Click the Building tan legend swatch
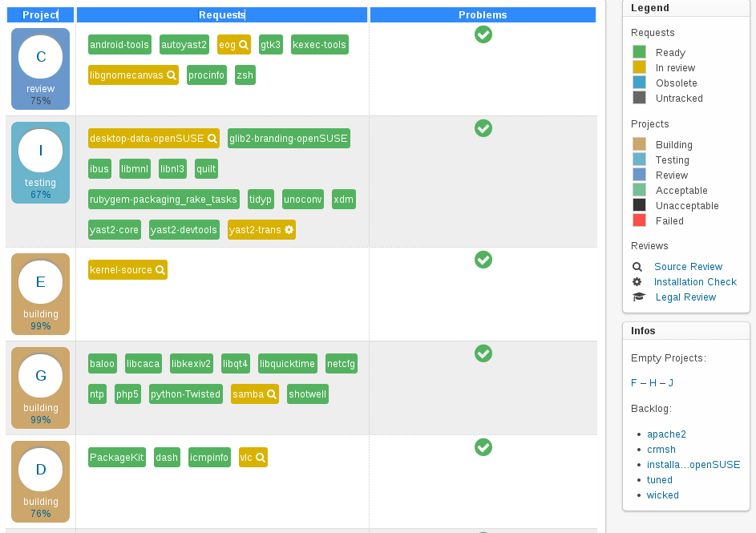This screenshot has height=533, width=756. [x=639, y=144]
